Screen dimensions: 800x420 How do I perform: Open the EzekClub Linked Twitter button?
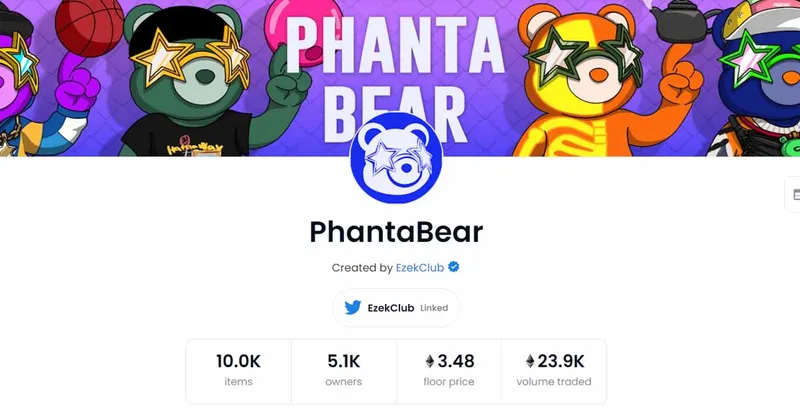pyautogui.click(x=396, y=308)
